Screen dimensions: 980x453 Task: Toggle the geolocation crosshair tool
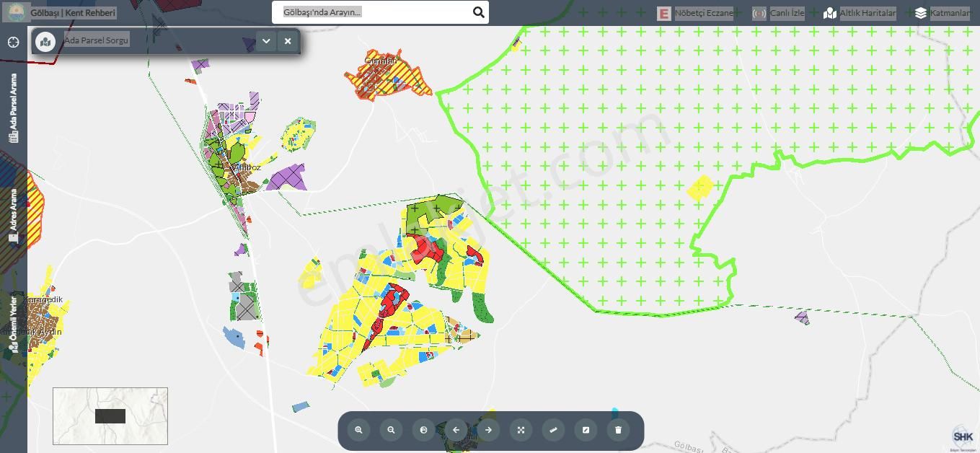pyautogui.click(x=13, y=42)
